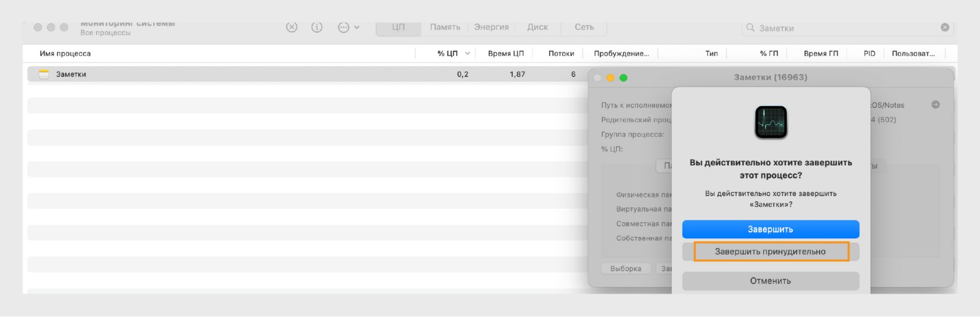This screenshot has width=980, height=317.
Task: Switch to the Диск tab
Action: [537, 28]
